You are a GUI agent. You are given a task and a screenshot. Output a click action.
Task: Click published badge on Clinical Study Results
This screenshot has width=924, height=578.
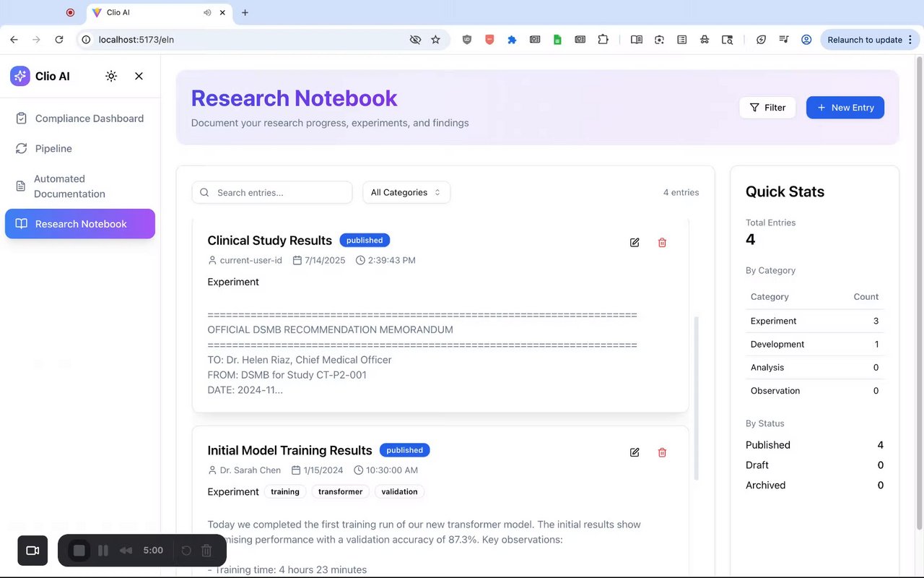click(365, 240)
